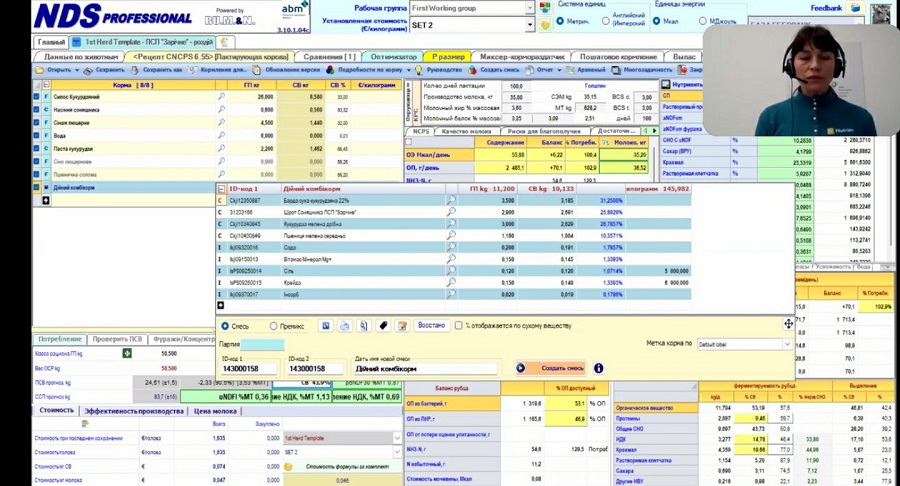Click the save disk icon in mix panel
Screen dimensions: 900x486
click(325, 326)
